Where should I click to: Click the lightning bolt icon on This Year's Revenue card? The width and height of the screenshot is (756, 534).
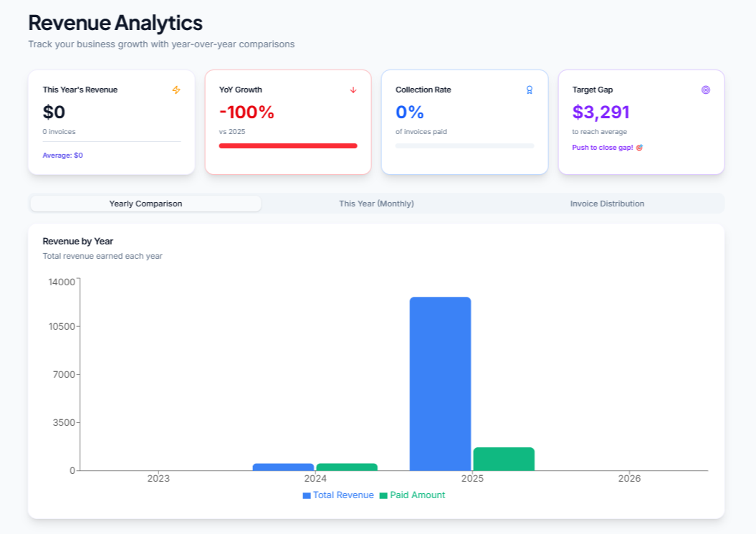(x=176, y=90)
